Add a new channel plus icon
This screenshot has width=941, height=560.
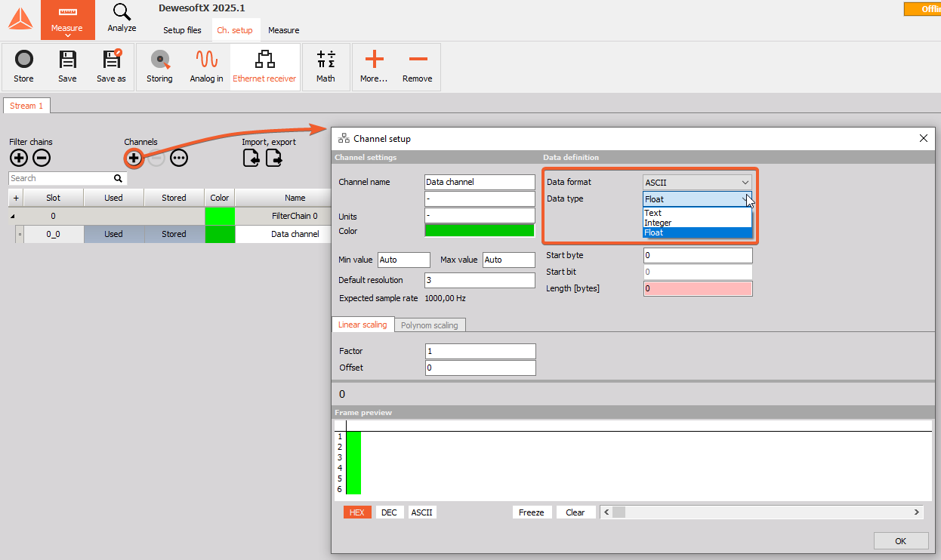134,158
